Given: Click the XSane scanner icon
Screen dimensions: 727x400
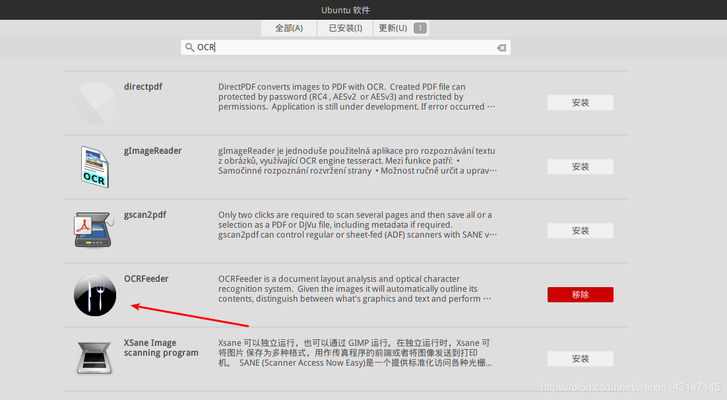Looking at the screenshot, I should click(95, 359).
